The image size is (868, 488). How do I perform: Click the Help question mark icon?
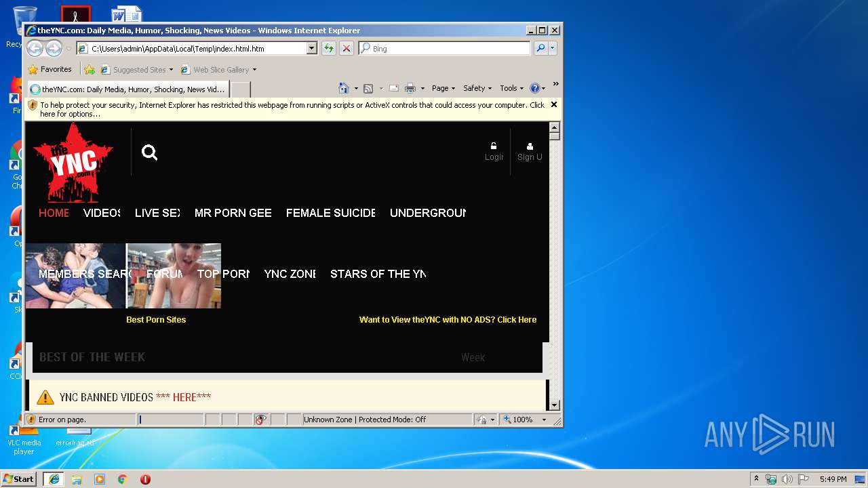(x=534, y=88)
